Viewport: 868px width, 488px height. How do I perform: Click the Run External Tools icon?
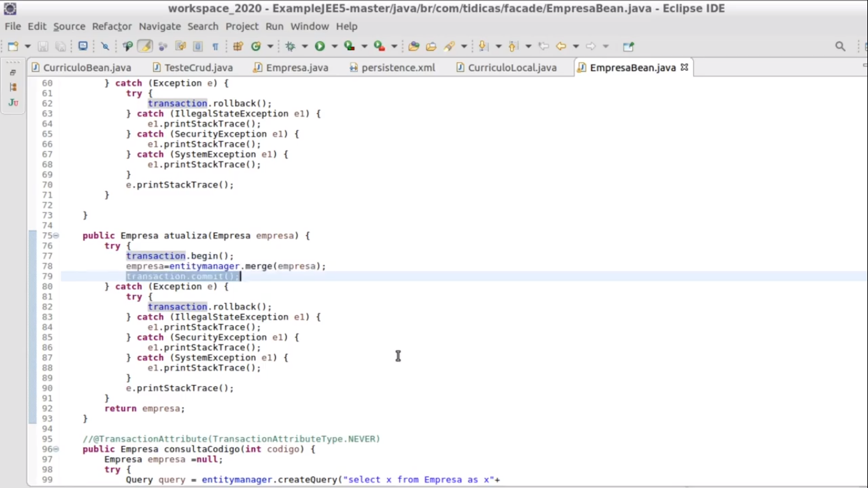tap(379, 46)
